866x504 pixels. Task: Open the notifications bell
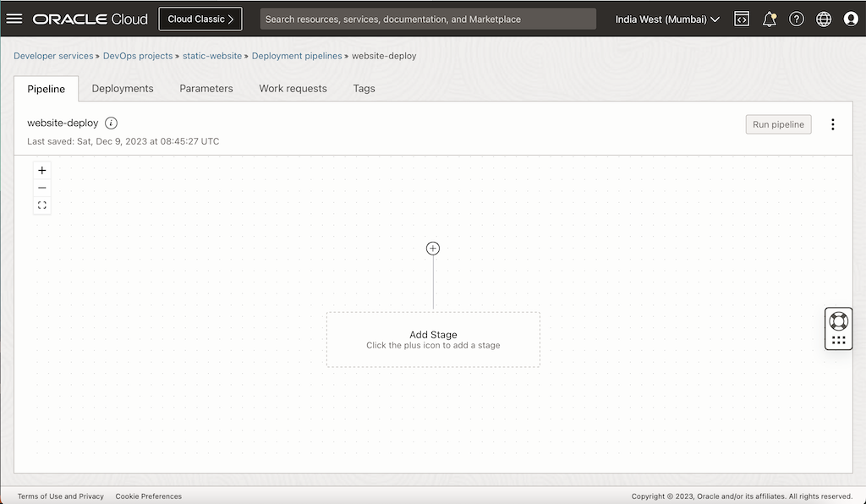pos(769,19)
